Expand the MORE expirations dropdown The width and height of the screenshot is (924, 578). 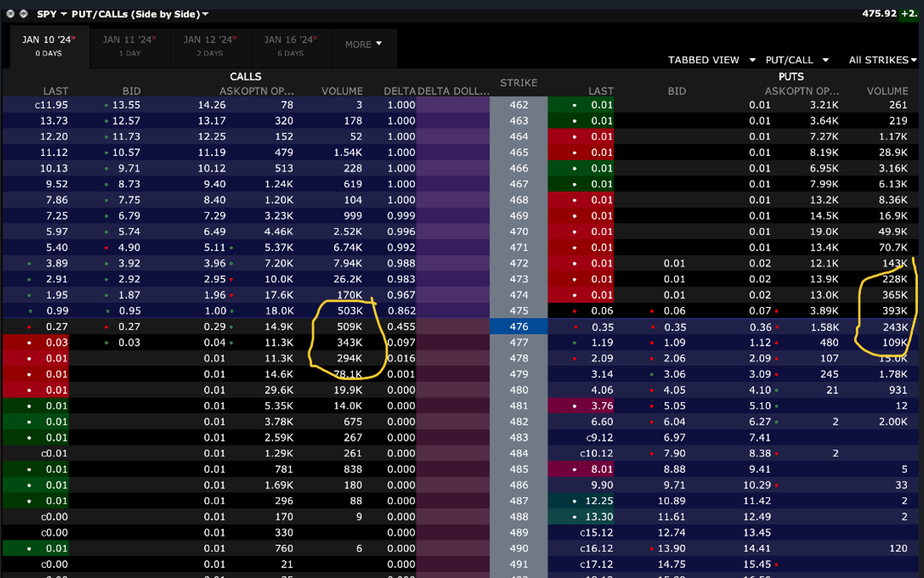click(363, 45)
